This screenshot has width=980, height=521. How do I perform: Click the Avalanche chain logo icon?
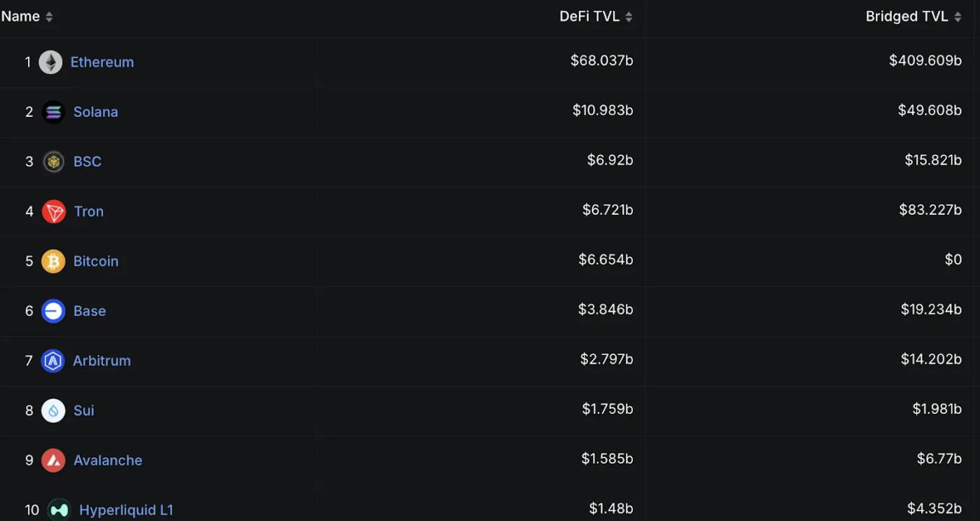(x=53, y=460)
